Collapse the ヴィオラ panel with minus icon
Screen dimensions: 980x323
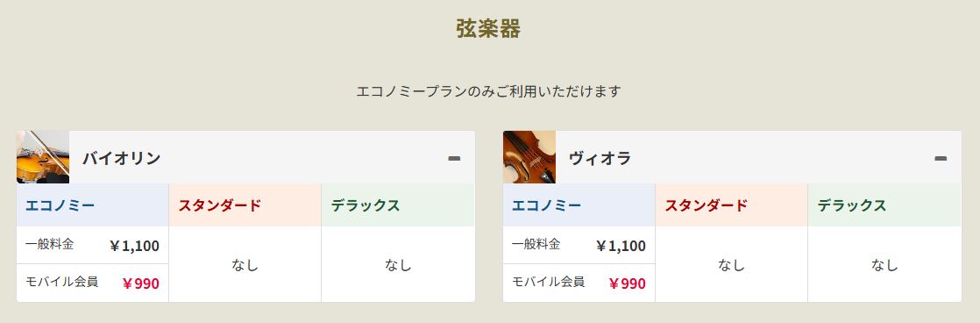point(941,158)
